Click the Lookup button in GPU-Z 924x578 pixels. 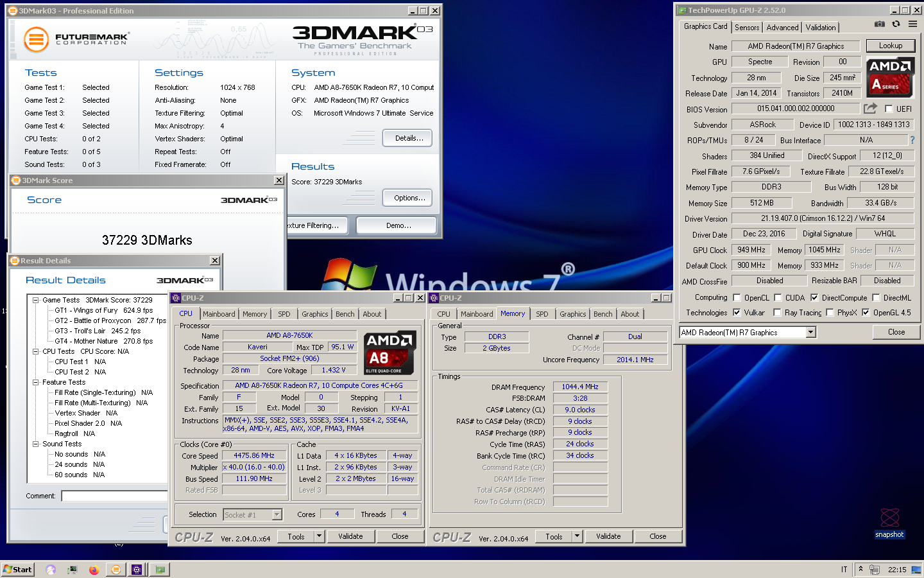point(891,46)
